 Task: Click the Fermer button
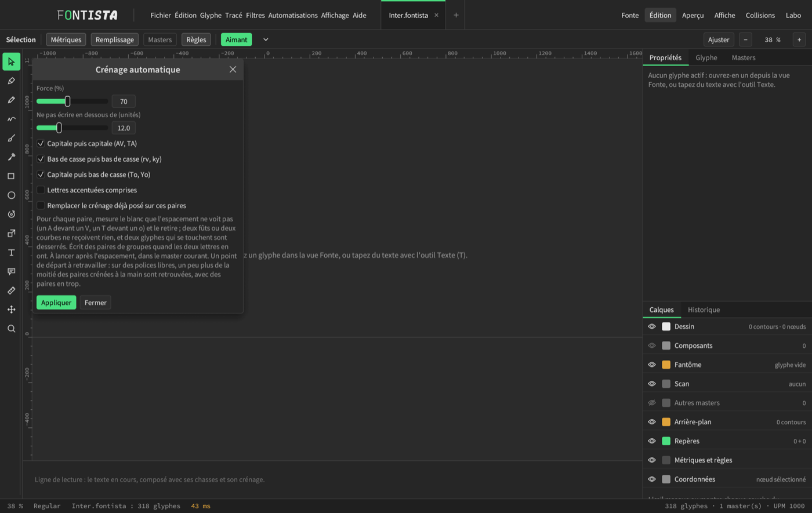click(95, 303)
